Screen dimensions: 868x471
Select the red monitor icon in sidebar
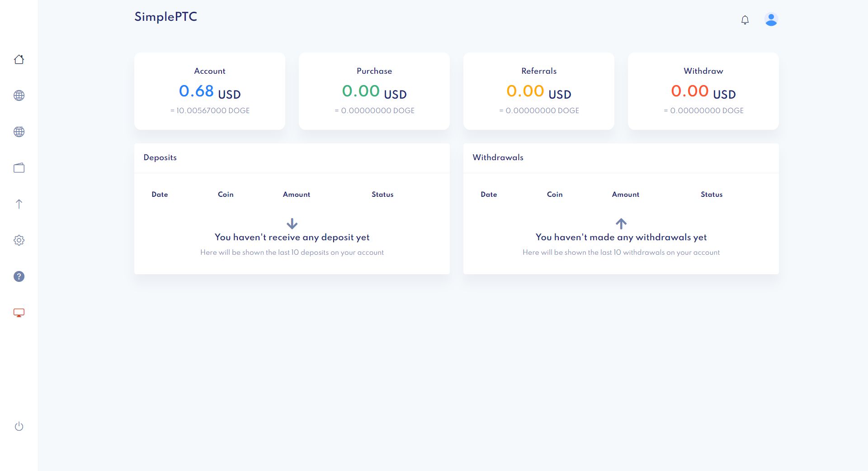(19, 313)
